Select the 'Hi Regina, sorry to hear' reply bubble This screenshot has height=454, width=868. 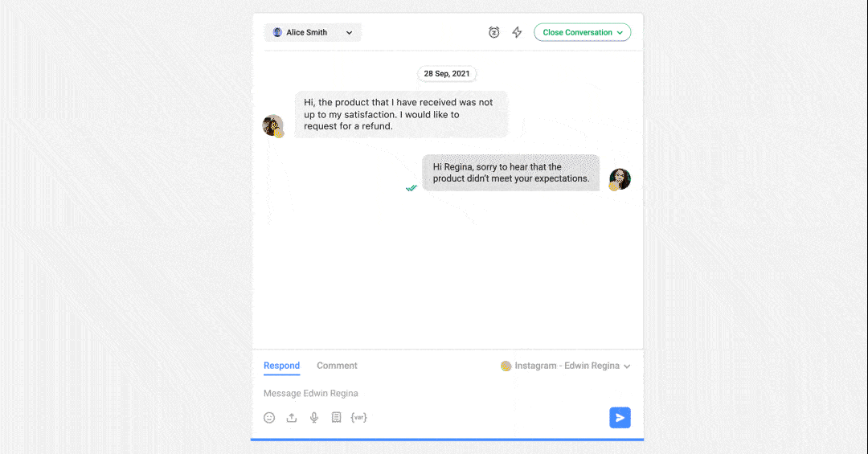click(510, 173)
